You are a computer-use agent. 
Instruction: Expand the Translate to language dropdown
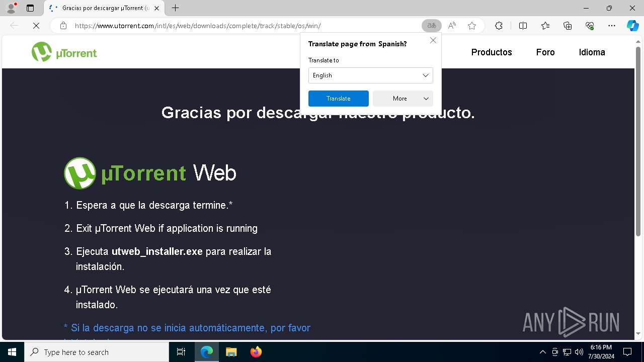[x=371, y=75]
